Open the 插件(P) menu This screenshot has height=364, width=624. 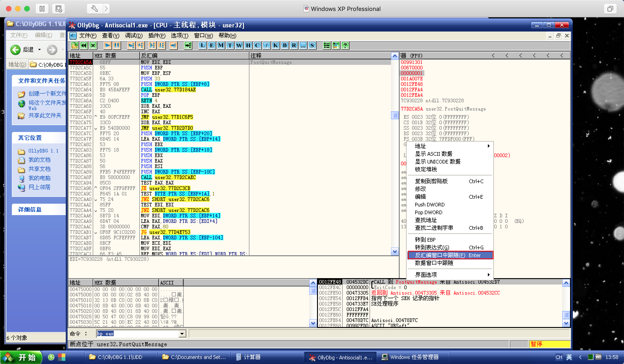tap(156, 36)
